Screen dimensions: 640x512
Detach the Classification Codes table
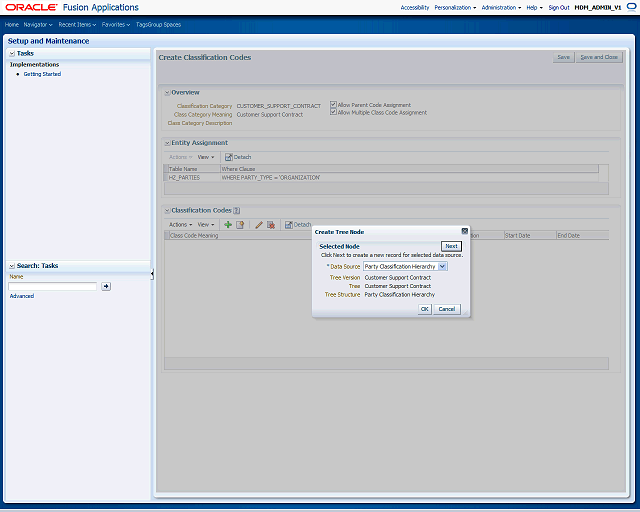click(298, 225)
